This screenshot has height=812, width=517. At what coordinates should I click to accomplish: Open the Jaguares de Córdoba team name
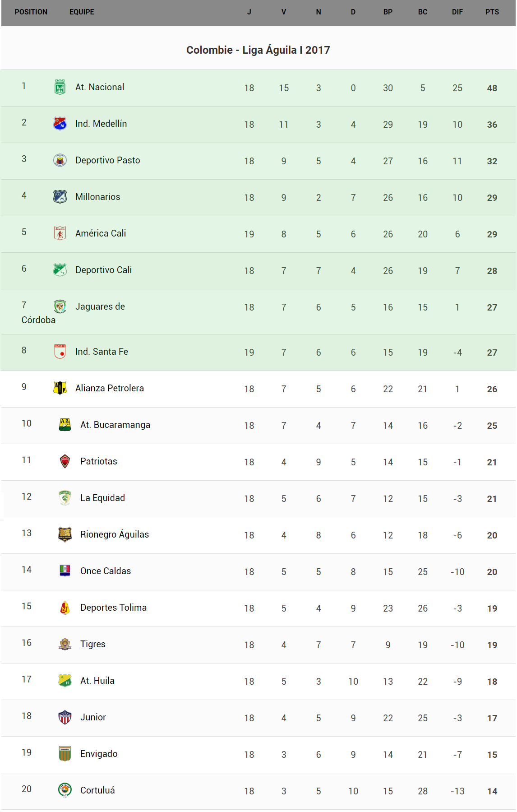pyautogui.click(x=100, y=306)
